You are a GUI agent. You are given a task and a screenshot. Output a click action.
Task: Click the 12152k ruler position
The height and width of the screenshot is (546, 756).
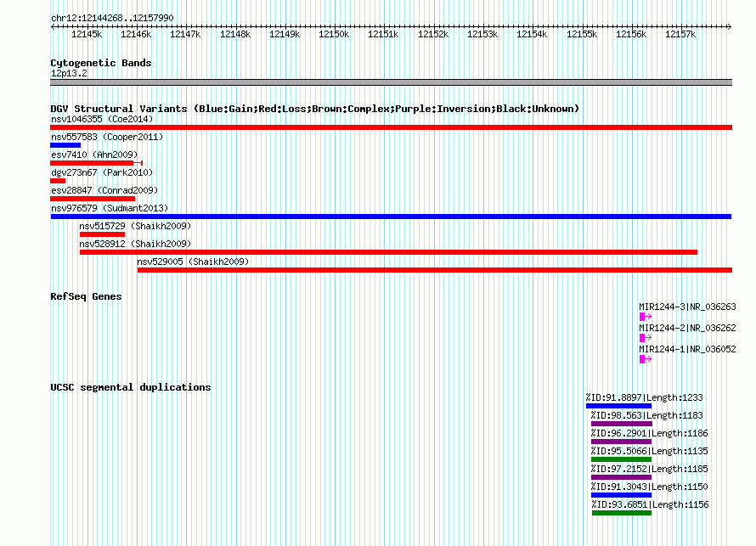click(433, 34)
